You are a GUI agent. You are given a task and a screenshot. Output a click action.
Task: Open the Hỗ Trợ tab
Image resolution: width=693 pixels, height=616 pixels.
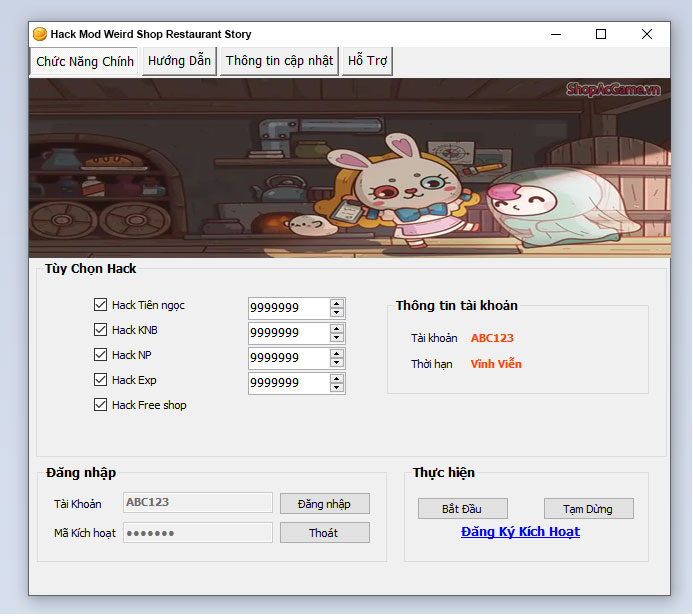367,61
